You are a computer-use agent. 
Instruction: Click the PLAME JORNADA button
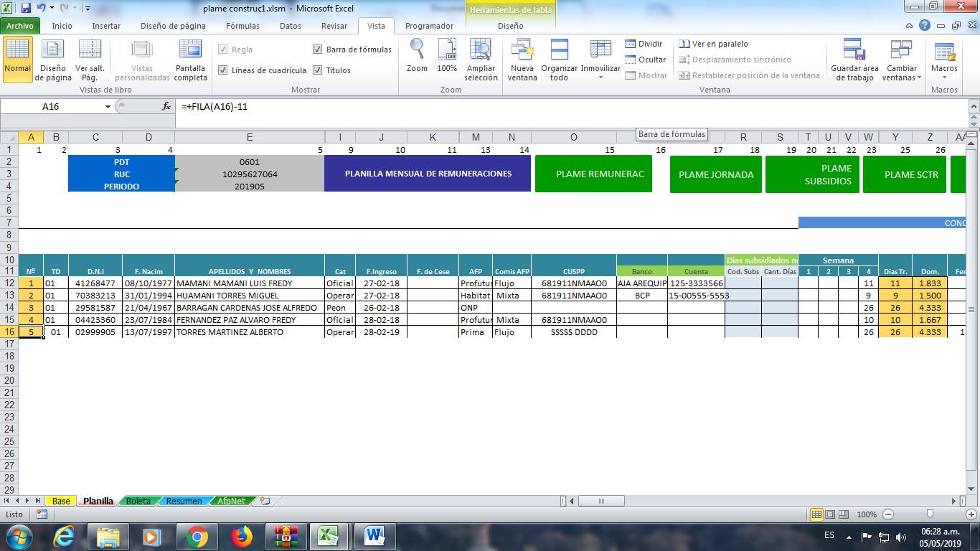tap(715, 174)
